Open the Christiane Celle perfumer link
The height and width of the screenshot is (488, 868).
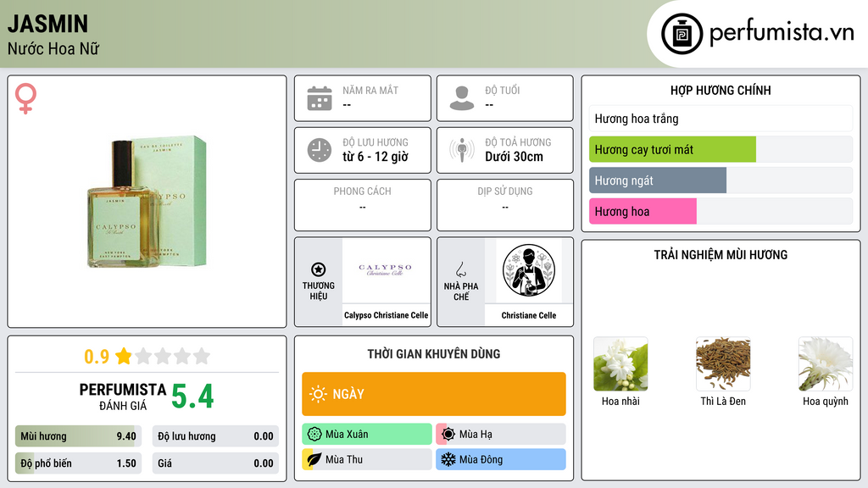(529, 315)
